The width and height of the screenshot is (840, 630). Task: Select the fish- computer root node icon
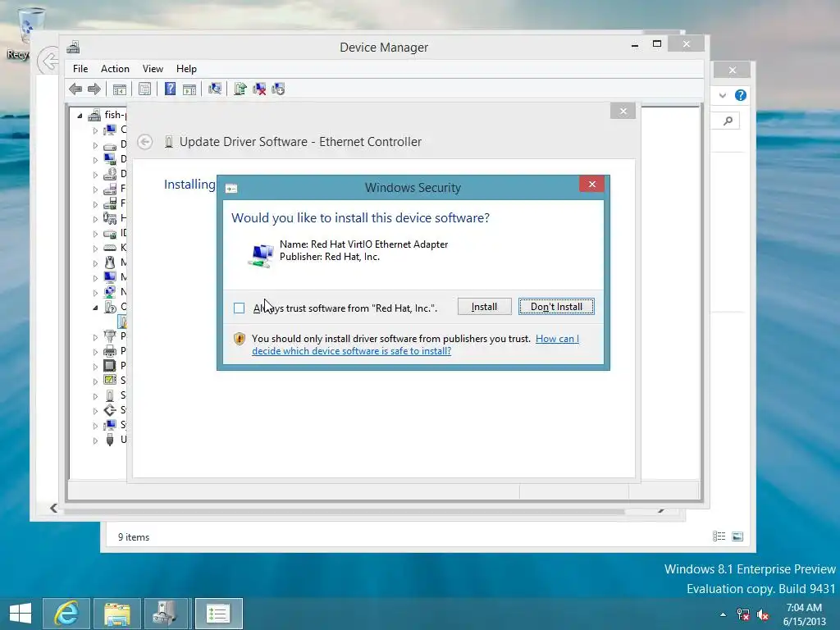94,115
